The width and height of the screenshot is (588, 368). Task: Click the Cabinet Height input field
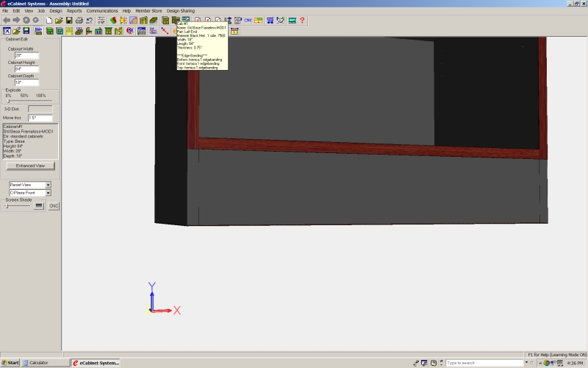(26, 68)
